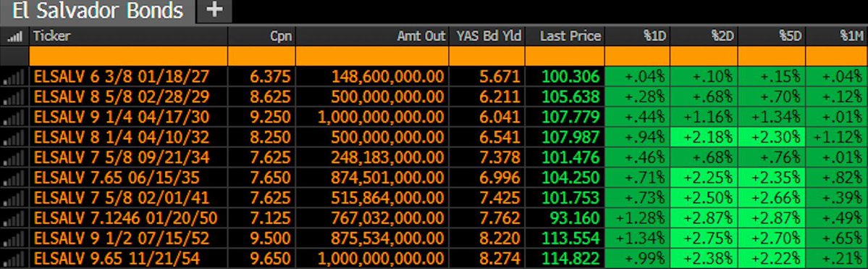Click signal bars icon for ELSALV 9 1/4 04/17/30
Image resolution: width=868 pixels, height=269 pixels.
click(14, 117)
